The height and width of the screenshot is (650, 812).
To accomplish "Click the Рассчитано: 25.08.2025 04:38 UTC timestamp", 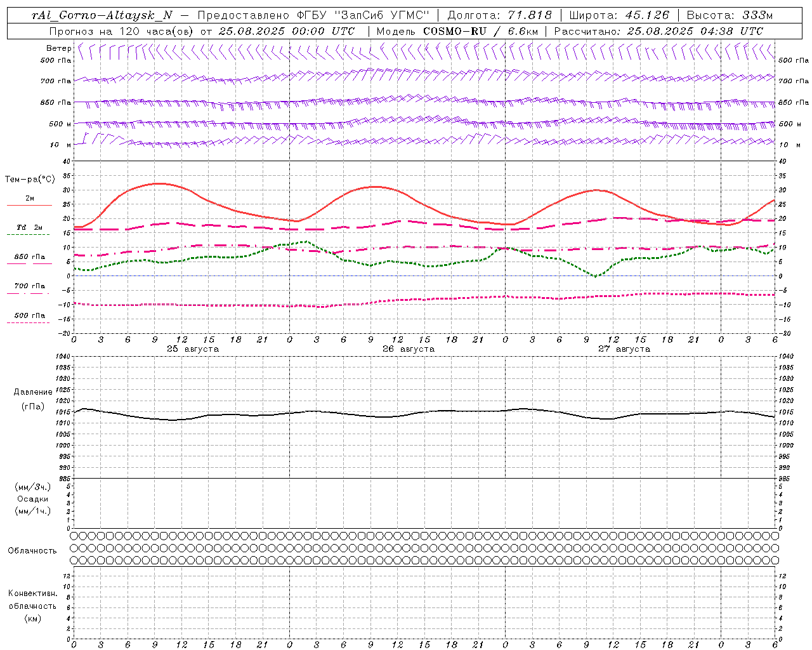I will [658, 31].
